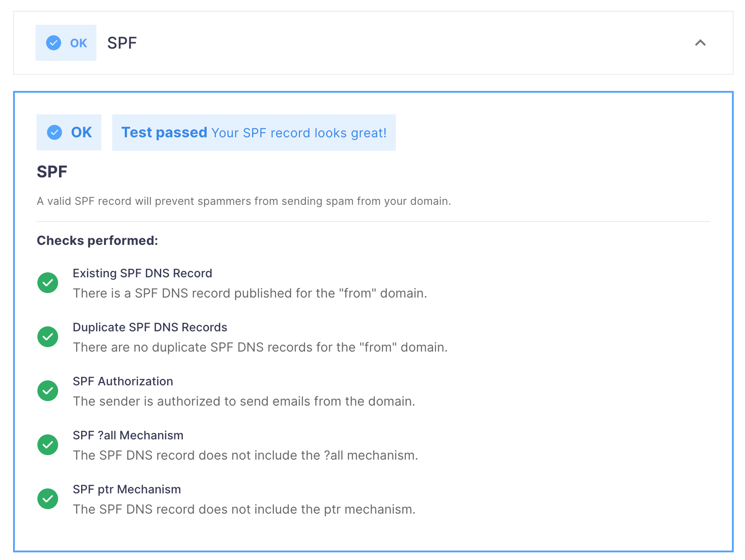Viewport: 745px width, 560px height.
Task: Select the Existing SPF DNS Record title
Action: pyautogui.click(x=142, y=273)
